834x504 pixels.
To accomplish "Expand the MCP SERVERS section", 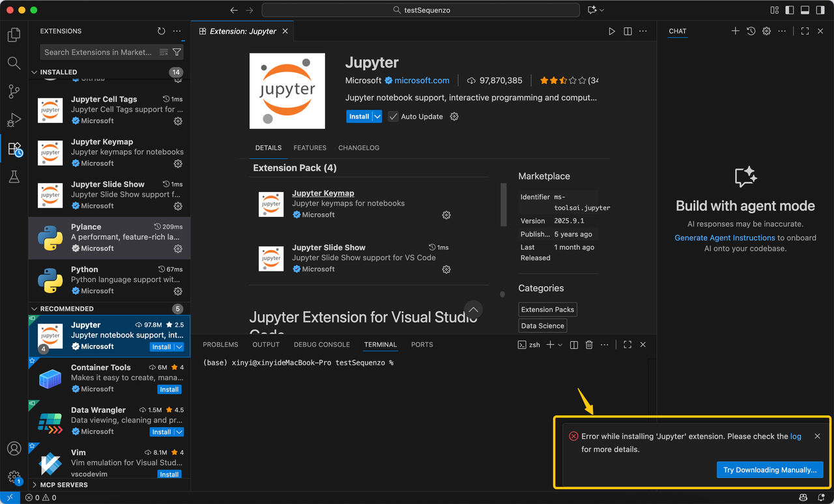I will pyautogui.click(x=35, y=484).
